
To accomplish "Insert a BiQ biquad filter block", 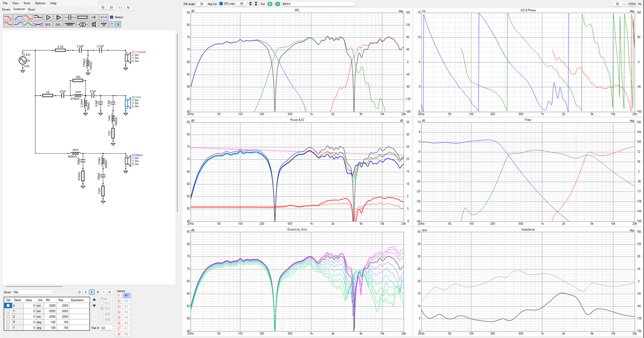I will [x=48, y=24].
